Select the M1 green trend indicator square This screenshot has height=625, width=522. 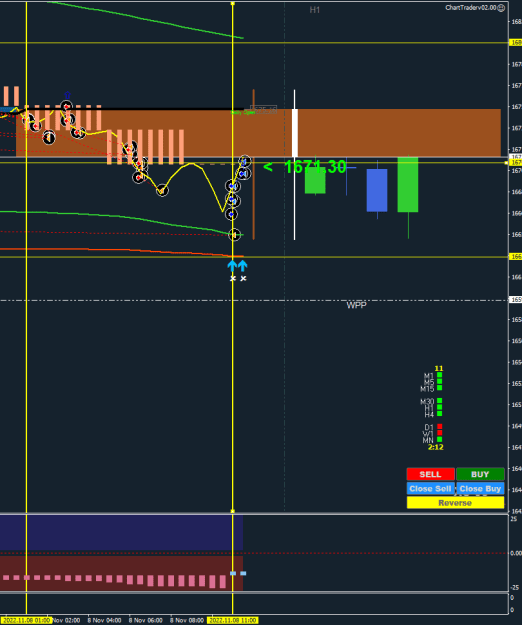tap(440, 375)
